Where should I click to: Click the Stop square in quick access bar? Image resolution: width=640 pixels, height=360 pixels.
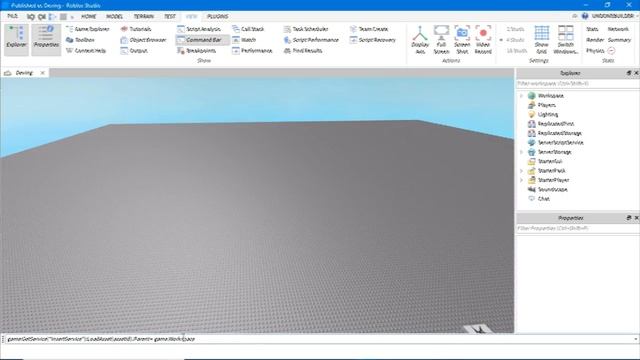[63, 17]
